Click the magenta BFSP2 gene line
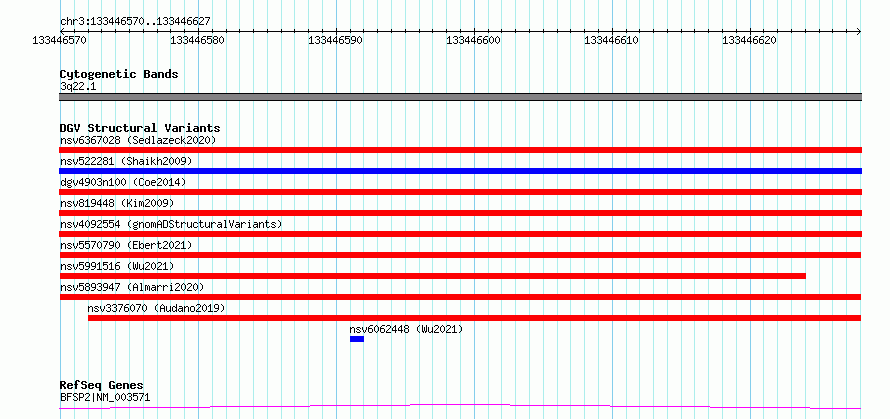 tap(460, 406)
